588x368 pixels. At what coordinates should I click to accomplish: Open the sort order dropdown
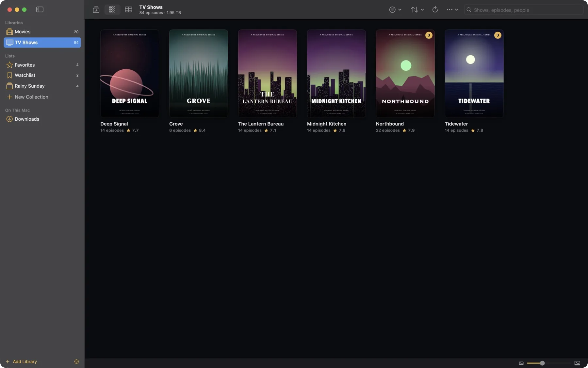[x=417, y=10]
